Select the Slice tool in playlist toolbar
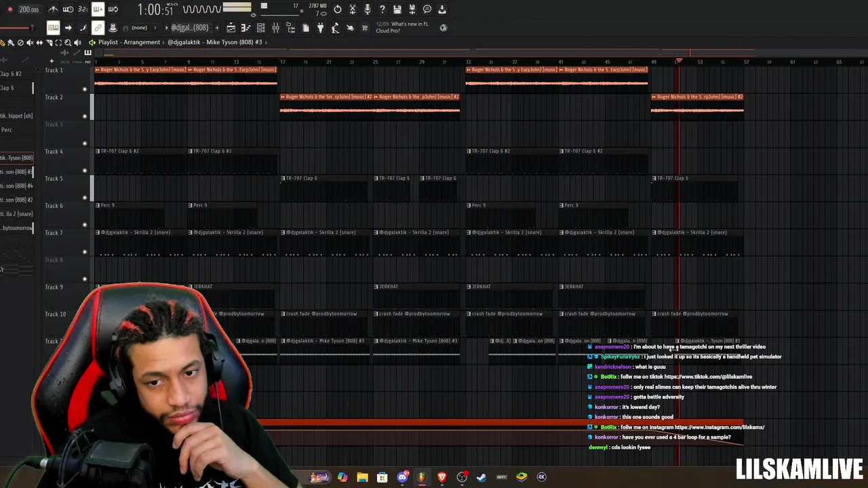Screen dimensions: 868x488 [49, 43]
